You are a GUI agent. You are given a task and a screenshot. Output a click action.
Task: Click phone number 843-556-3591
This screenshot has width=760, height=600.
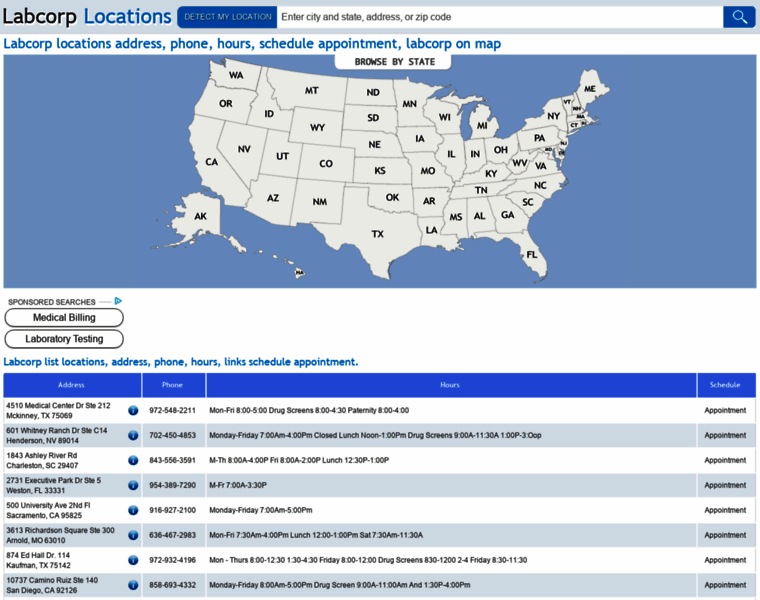173,460
